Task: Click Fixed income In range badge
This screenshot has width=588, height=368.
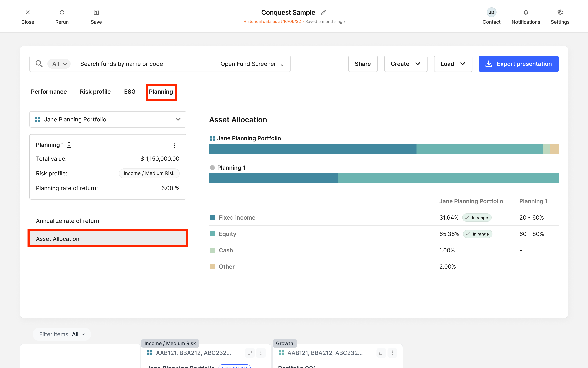Action: point(477,218)
